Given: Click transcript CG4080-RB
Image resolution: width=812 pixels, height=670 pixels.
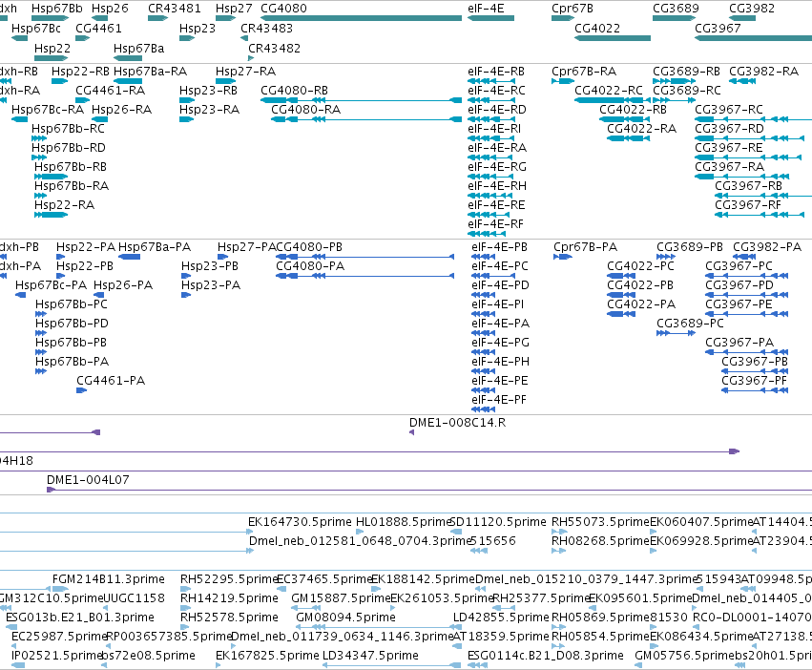Looking at the screenshot, I should tap(294, 90).
